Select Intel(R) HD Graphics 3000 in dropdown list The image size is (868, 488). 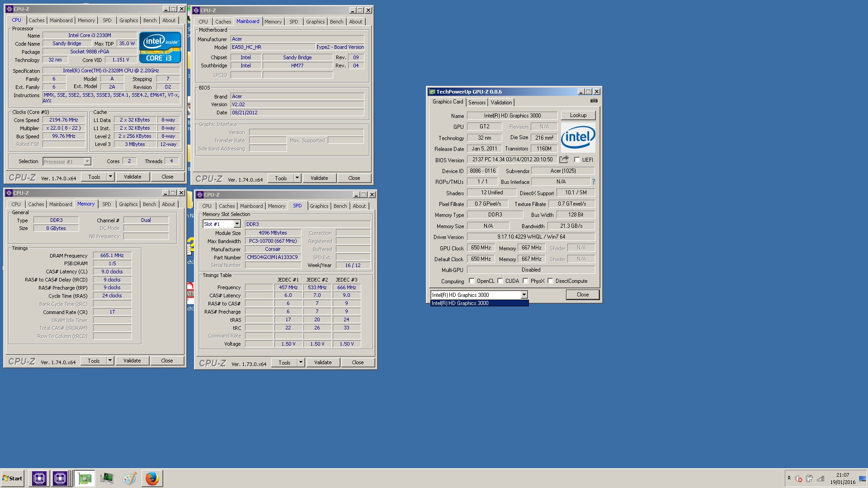[x=479, y=303]
